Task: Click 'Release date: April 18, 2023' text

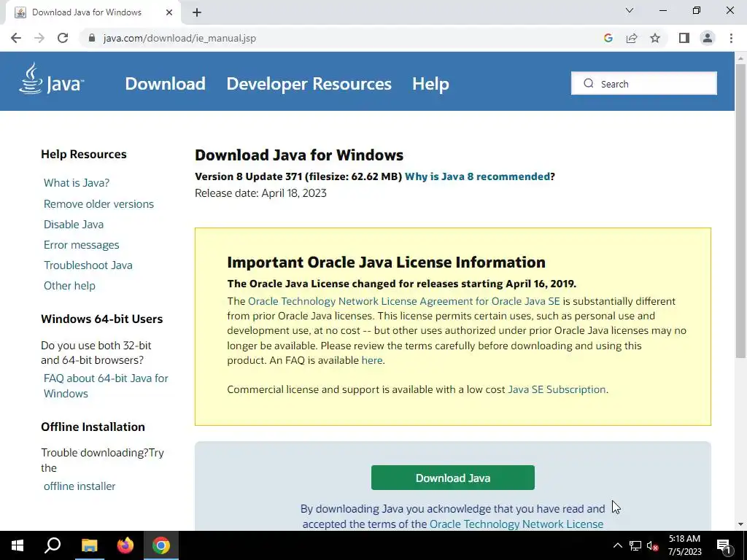Action: coord(260,193)
